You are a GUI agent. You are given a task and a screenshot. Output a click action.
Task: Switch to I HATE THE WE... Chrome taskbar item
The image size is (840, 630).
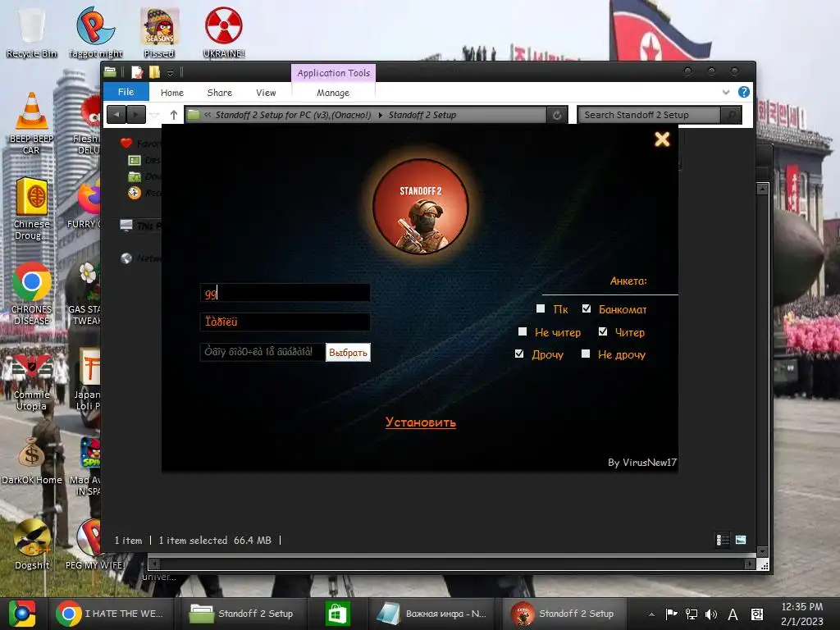[x=110, y=614]
